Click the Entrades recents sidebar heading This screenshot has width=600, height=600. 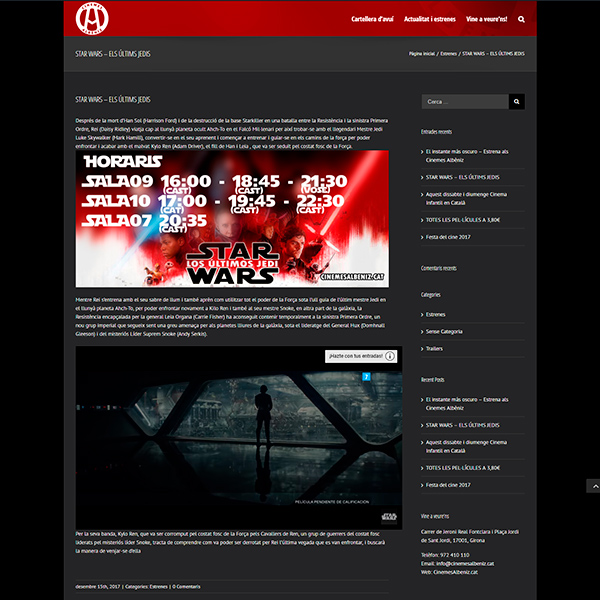tap(436, 132)
